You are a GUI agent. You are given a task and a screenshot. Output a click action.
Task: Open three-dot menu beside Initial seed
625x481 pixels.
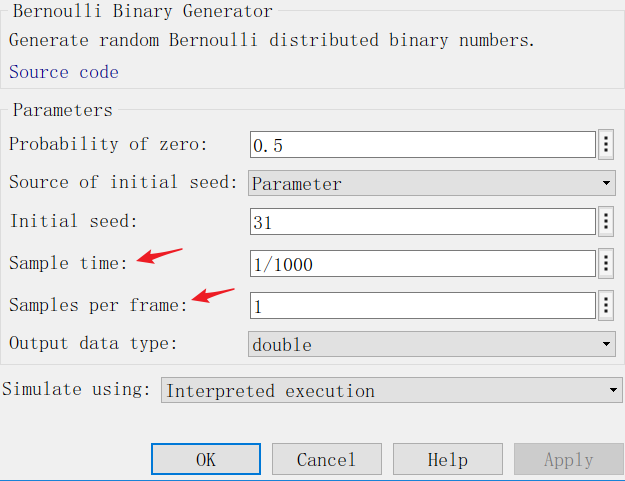tap(606, 221)
